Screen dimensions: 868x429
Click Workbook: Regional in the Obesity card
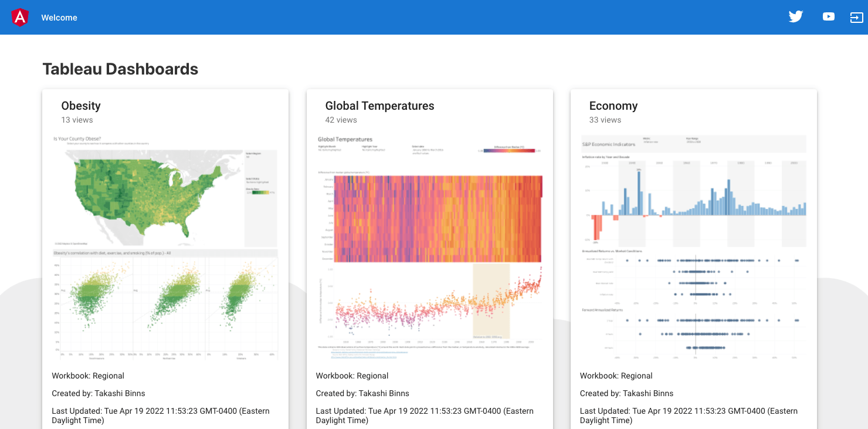click(x=88, y=376)
